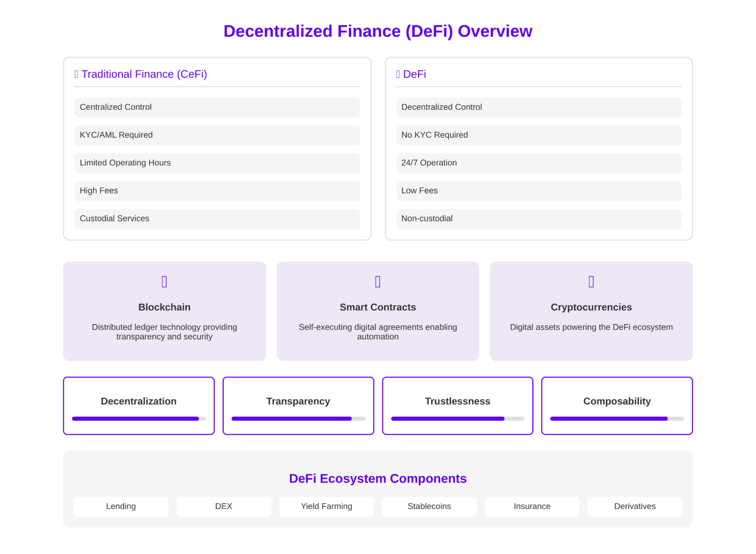The height and width of the screenshot is (554, 756).
Task: Click the DeFi column heading text
Action: (414, 74)
